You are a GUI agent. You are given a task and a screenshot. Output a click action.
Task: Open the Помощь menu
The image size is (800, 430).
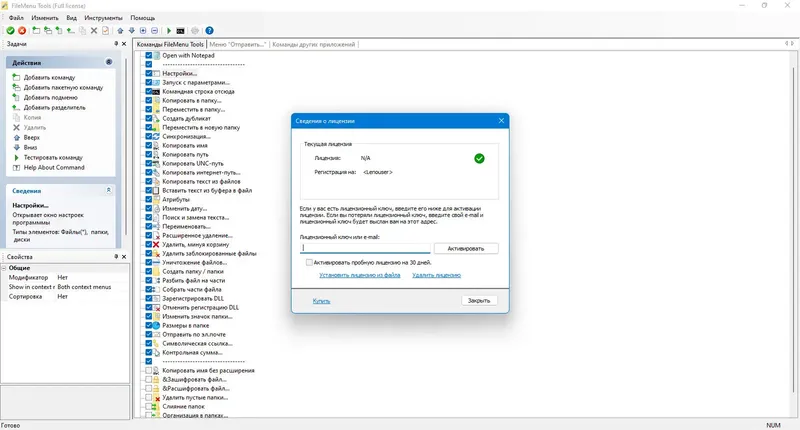[x=143, y=18]
